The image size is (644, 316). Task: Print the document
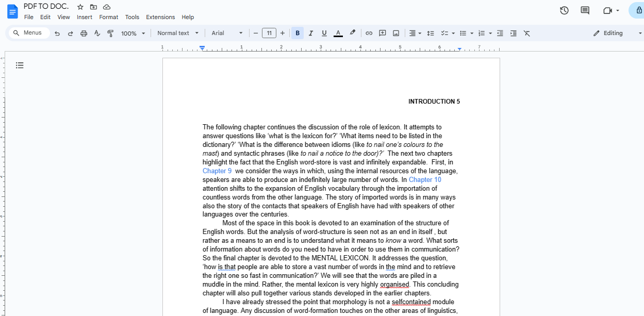(x=84, y=33)
